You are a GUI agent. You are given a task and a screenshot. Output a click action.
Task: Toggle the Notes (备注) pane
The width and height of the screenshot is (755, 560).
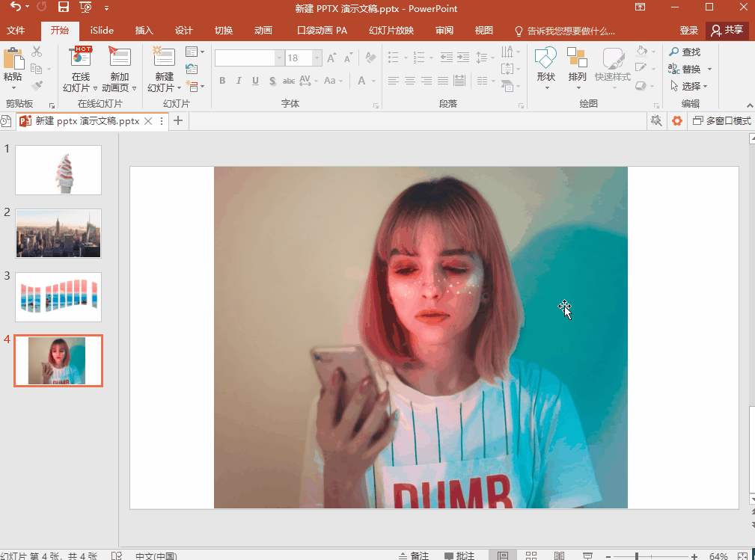tap(414, 556)
